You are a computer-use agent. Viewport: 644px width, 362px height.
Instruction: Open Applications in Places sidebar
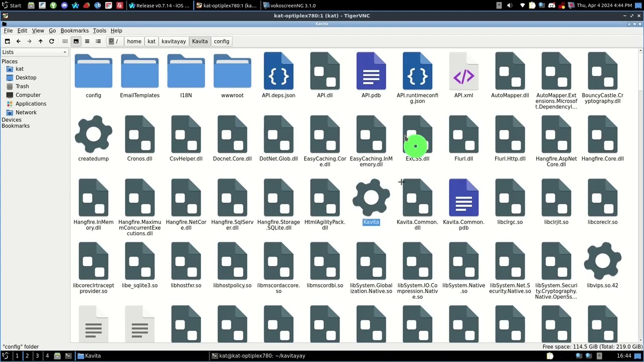click(31, 104)
